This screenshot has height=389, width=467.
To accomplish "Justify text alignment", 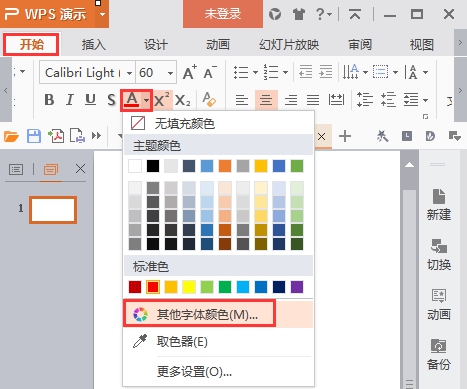I will click(313, 100).
